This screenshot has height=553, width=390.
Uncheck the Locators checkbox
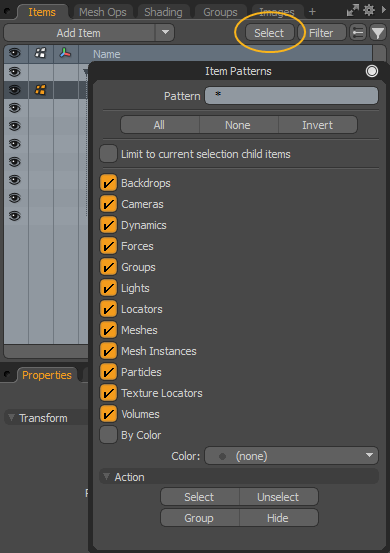pyautogui.click(x=108, y=309)
